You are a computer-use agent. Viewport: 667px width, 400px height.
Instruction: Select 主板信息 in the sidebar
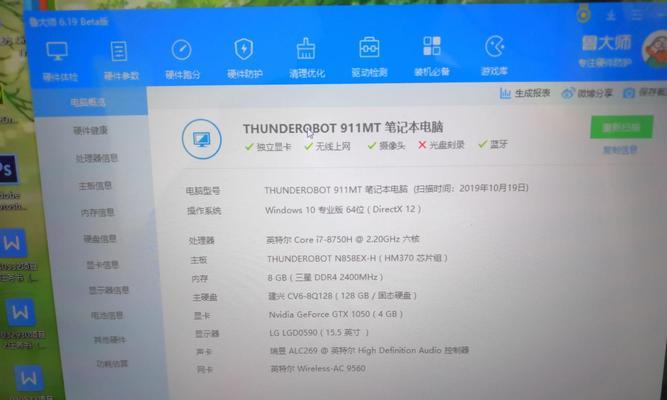click(95, 186)
